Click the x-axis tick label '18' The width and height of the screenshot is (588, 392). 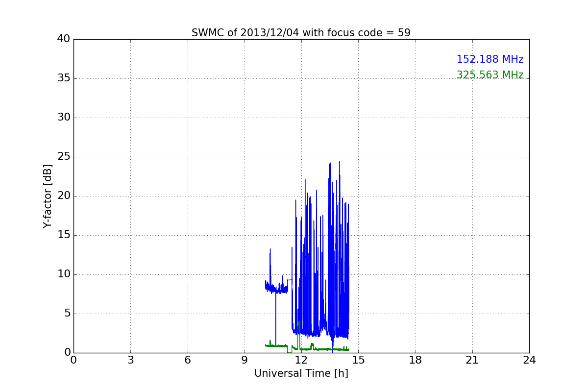(416, 360)
